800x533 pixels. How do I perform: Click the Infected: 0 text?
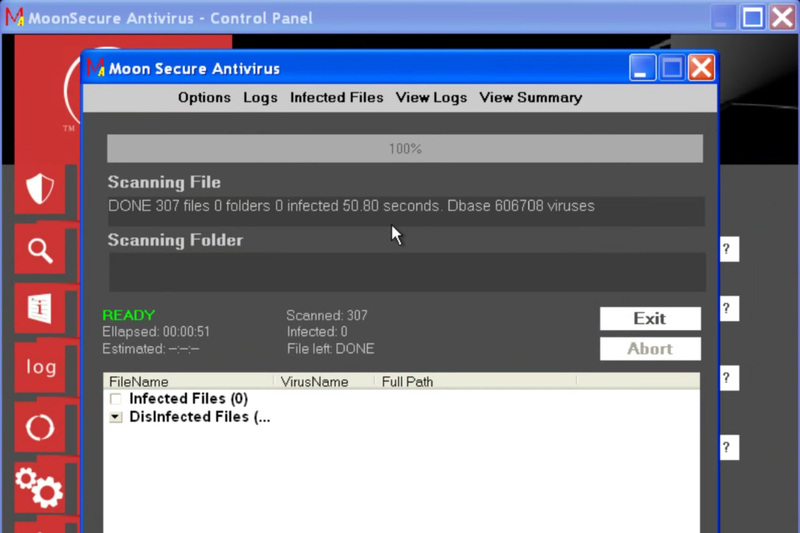(317, 332)
